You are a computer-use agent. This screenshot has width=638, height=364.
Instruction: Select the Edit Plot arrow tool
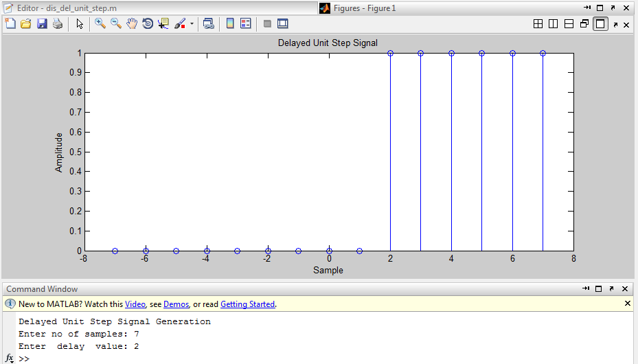[x=80, y=23]
